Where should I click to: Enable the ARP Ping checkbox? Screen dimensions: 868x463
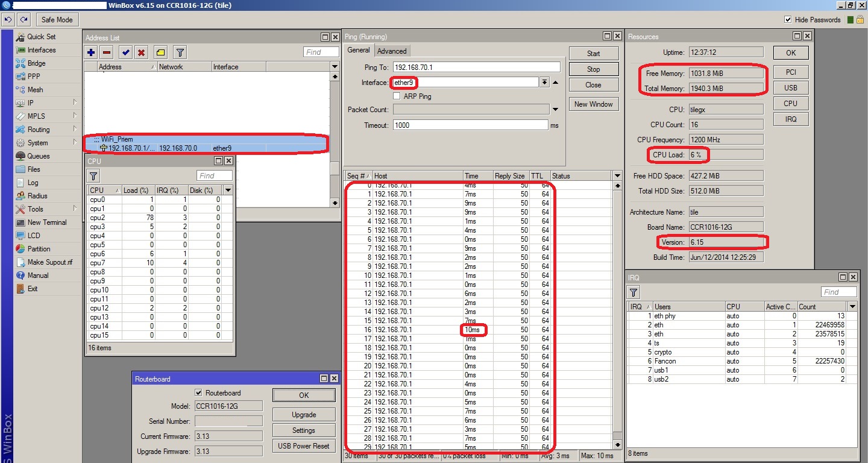point(397,96)
